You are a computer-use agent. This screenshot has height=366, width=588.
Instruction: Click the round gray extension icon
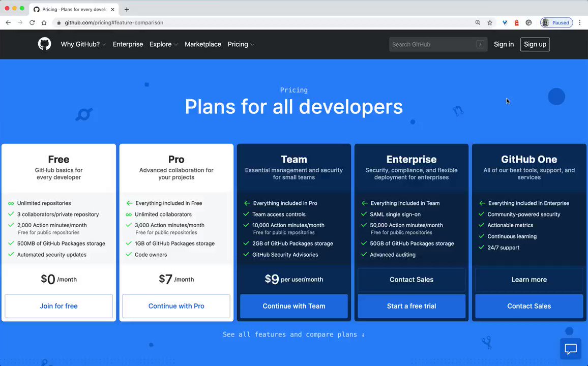[x=528, y=22]
